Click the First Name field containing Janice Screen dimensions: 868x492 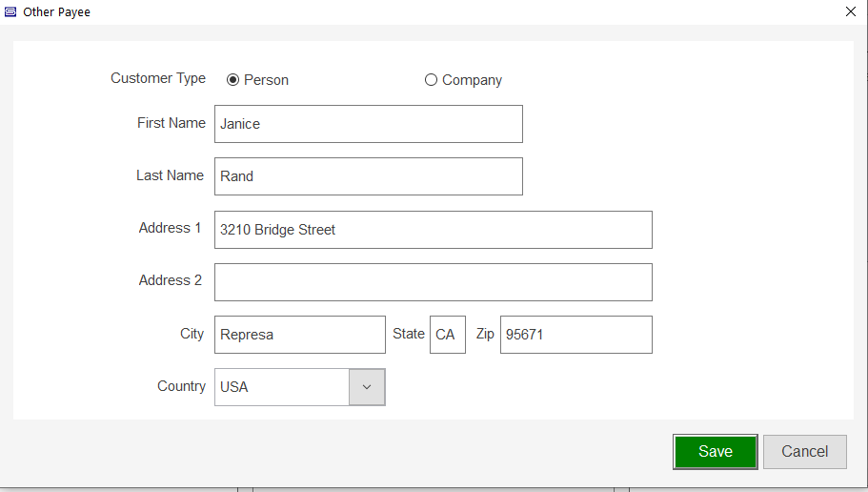coord(368,124)
